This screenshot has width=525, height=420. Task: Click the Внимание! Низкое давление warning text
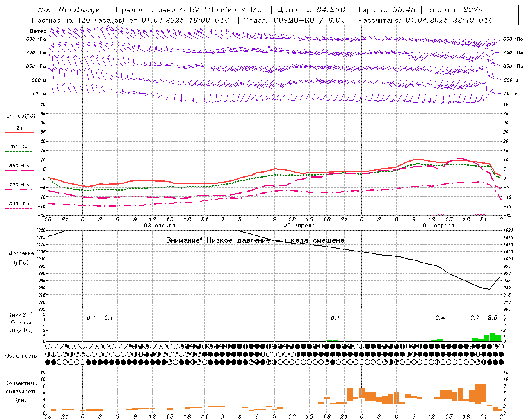point(255,240)
